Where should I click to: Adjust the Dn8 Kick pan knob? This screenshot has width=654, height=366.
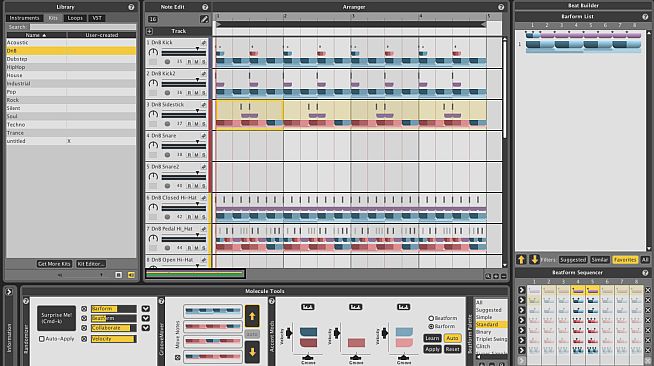(153, 52)
